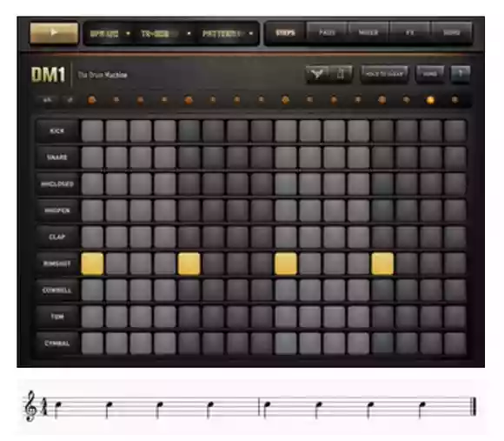504x441 pixels.
Task: Click the bird logo icon button
Action: [x=317, y=74]
